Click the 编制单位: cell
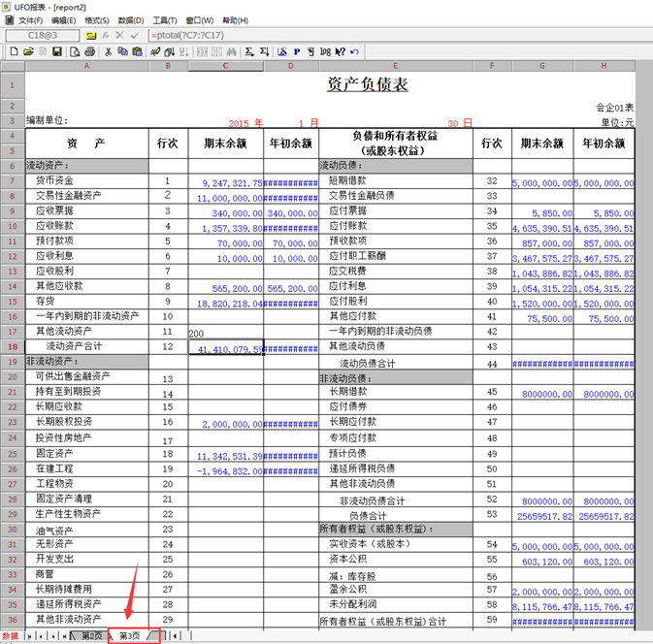The height and width of the screenshot is (644, 653). [x=47, y=120]
